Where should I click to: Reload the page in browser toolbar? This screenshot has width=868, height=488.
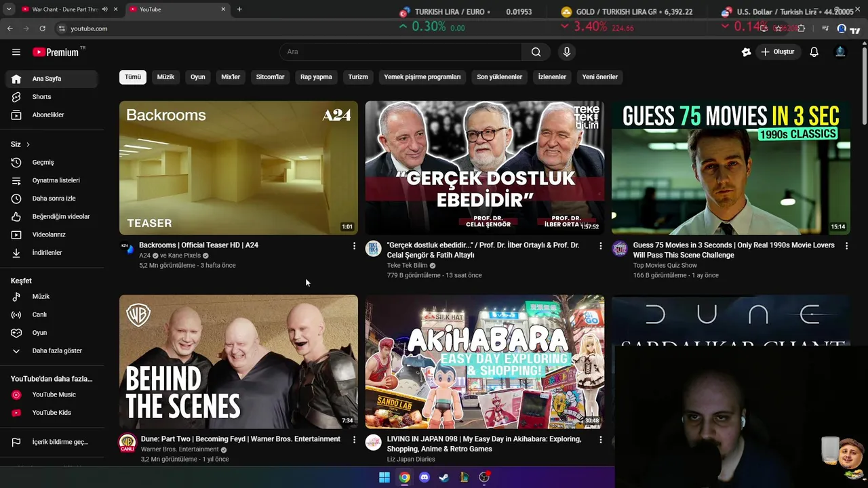click(x=42, y=28)
